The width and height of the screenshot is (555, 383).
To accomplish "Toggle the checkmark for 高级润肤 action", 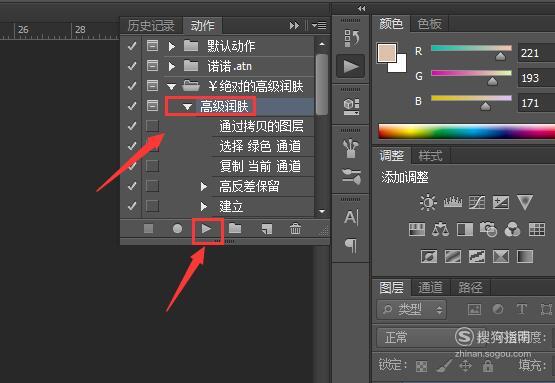I will [x=132, y=105].
